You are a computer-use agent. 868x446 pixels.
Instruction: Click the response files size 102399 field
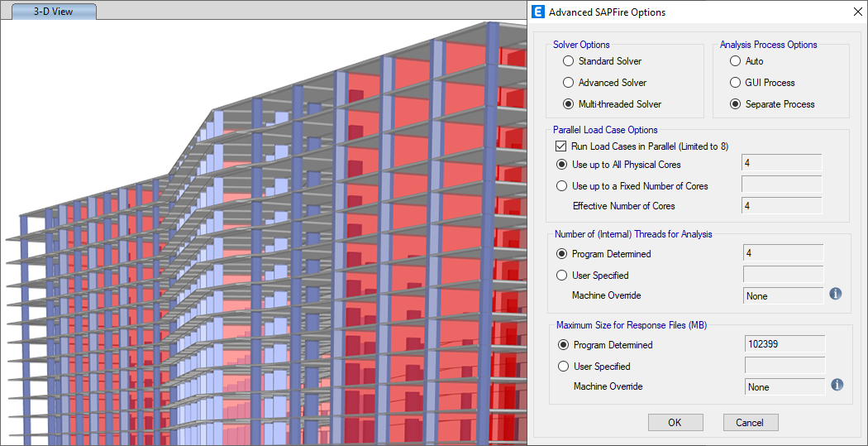(x=785, y=344)
